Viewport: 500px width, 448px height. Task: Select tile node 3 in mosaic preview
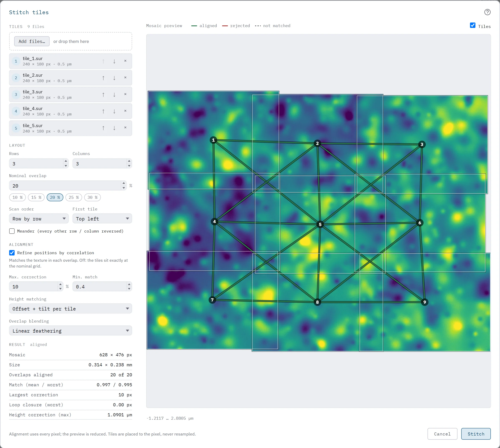pos(422,144)
